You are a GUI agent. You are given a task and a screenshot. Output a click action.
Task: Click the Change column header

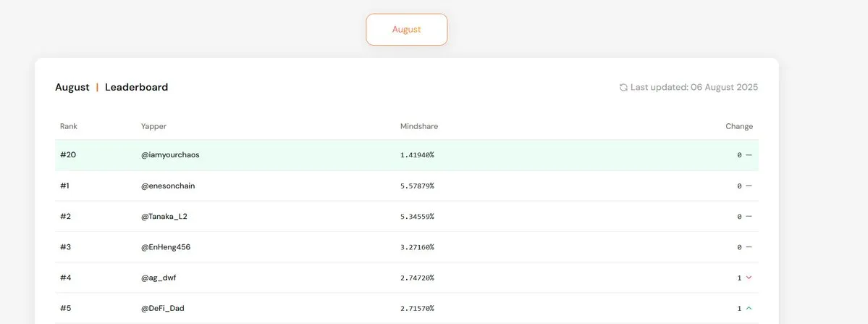click(739, 126)
